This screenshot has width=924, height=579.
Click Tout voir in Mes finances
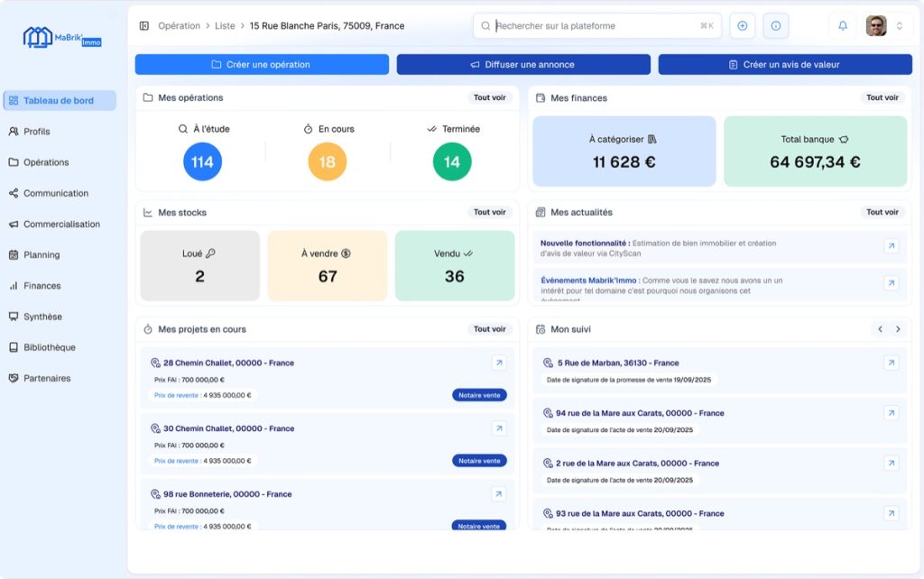882,97
